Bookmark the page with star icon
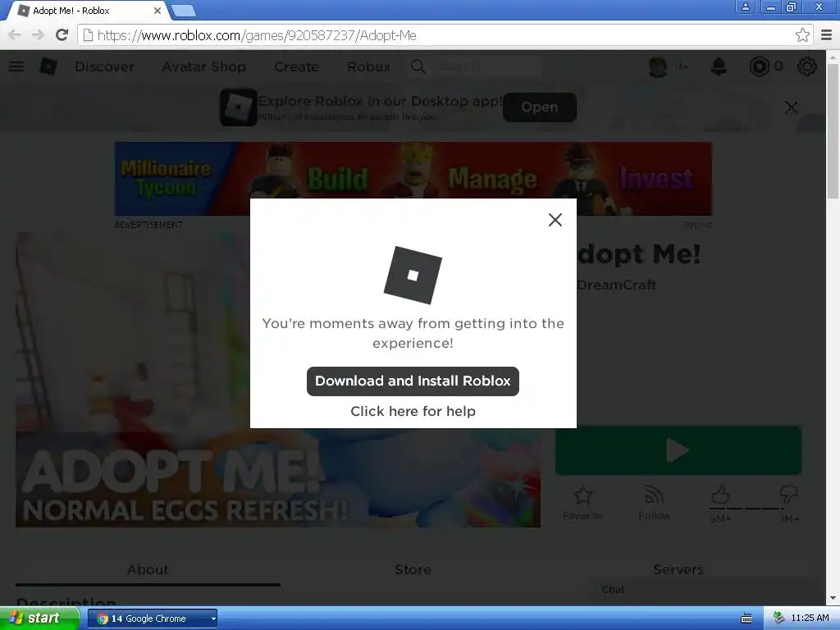The image size is (840, 630). point(802,35)
